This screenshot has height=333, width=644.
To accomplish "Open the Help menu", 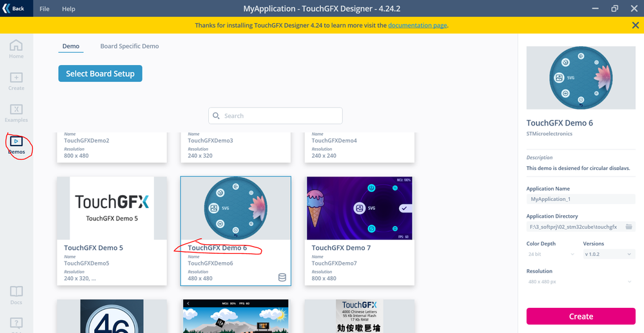I will click(68, 8).
